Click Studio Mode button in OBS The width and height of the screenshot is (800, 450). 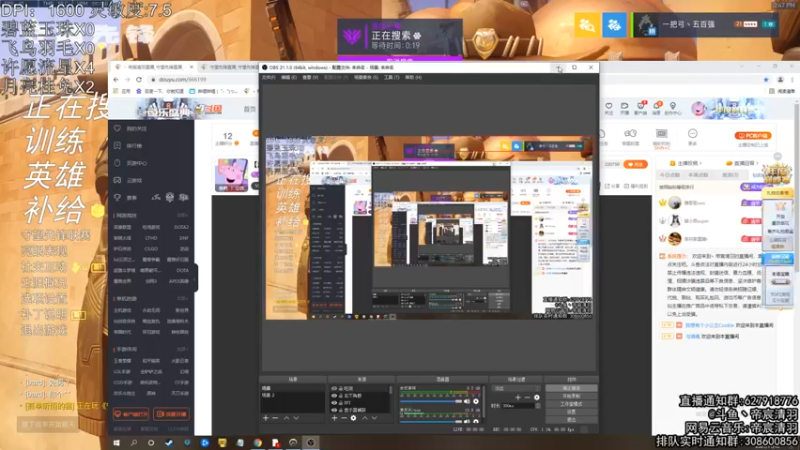(x=571, y=404)
